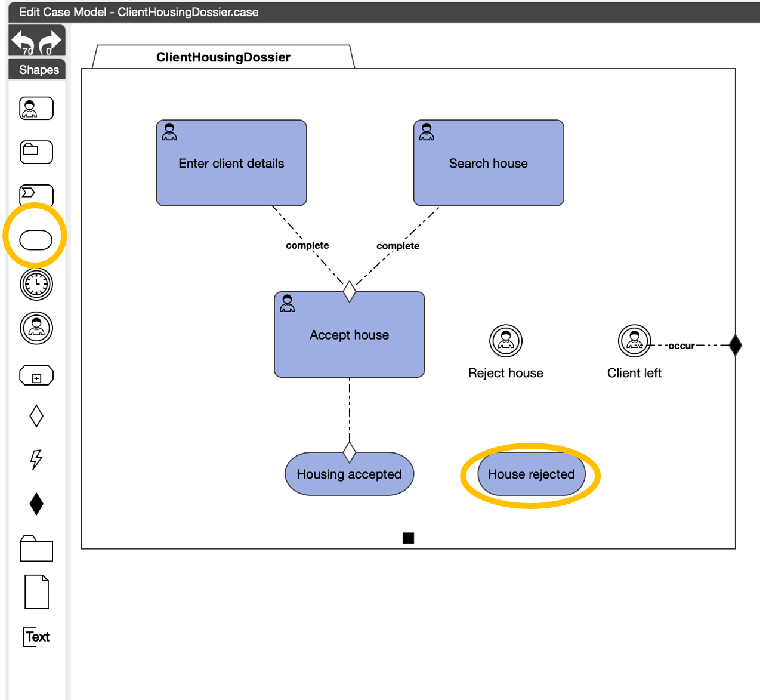The height and width of the screenshot is (700, 760).
Task: Select the lightning bolt criterion shape
Action: point(36,459)
